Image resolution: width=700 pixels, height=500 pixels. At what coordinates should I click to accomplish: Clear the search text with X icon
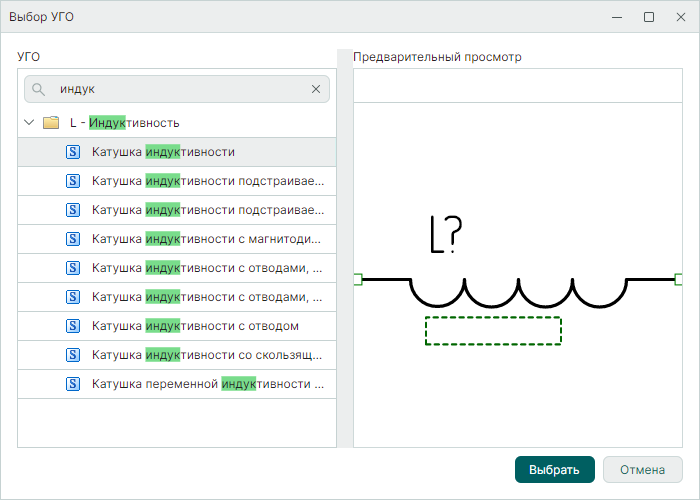click(316, 89)
